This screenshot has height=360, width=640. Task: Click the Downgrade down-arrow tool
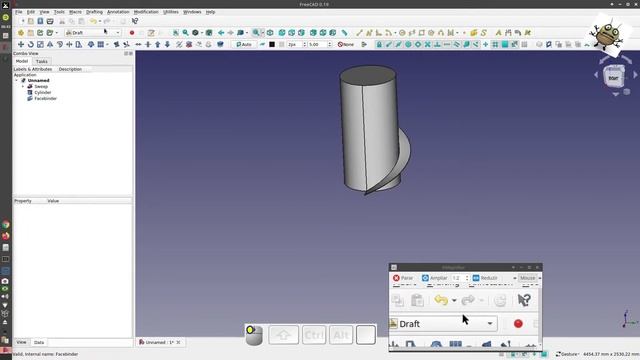pyautogui.click(x=167, y=44)
